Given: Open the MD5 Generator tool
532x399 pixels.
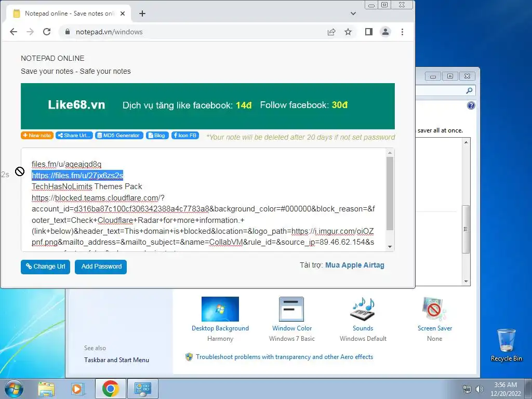Looking at the screenshot, I should click(x=119, y=136).
